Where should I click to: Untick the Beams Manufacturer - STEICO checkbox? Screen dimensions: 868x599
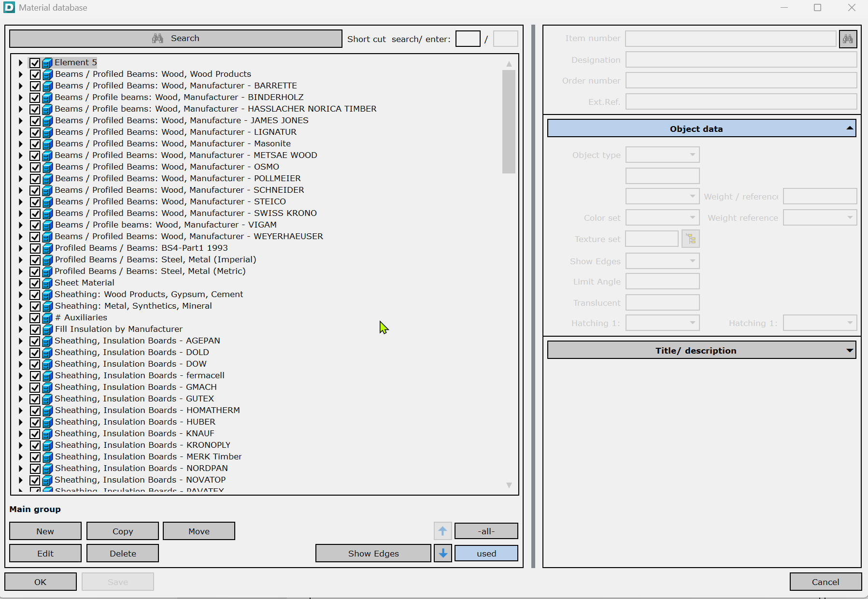point(35,202)
